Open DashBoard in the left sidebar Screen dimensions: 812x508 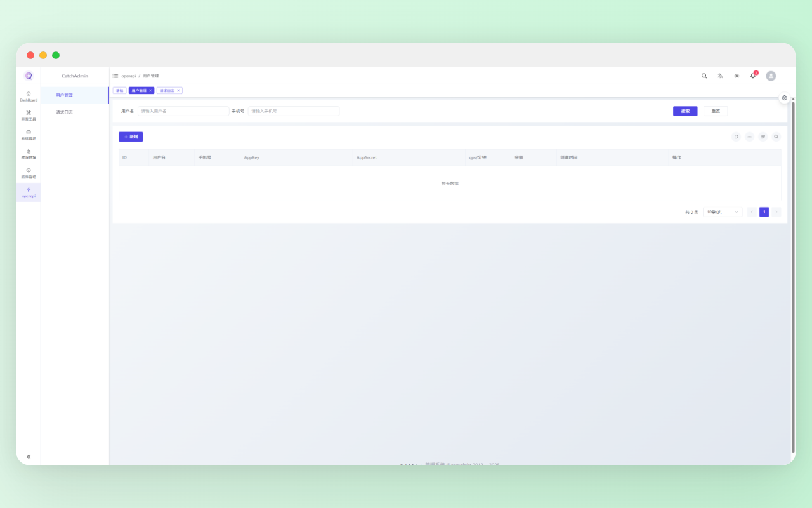tap(29, 96)
